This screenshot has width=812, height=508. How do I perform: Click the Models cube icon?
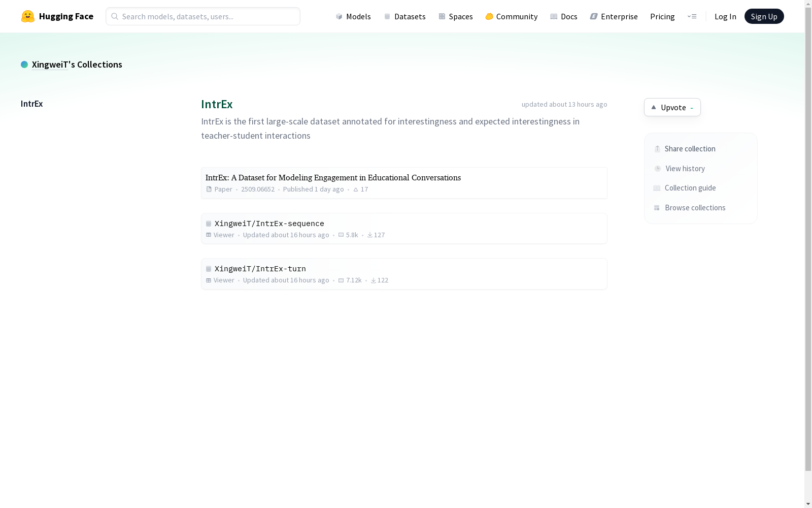click(339, 16)
